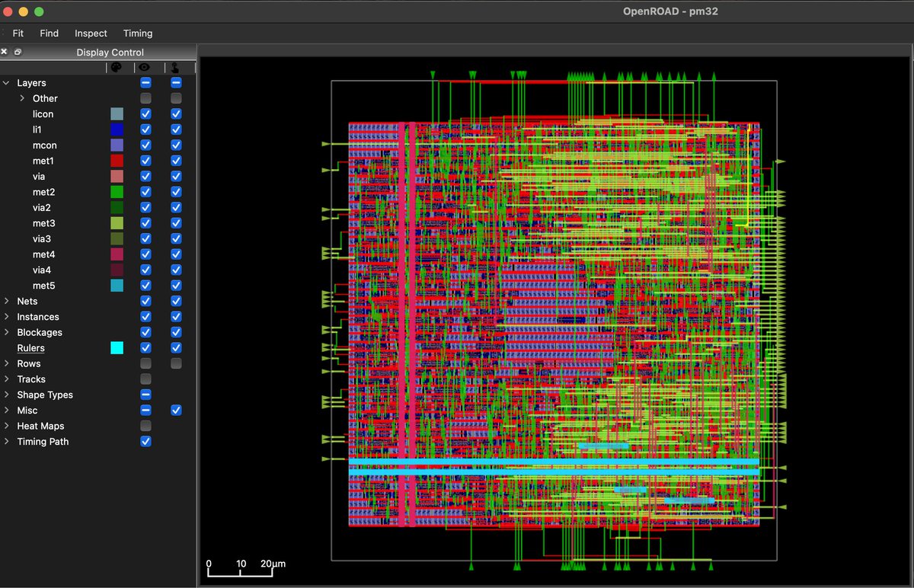Image resolution: width=914 pixels, height=588 pixels.
Task: Expand the Instances group
Action: (x=7, y=317)
